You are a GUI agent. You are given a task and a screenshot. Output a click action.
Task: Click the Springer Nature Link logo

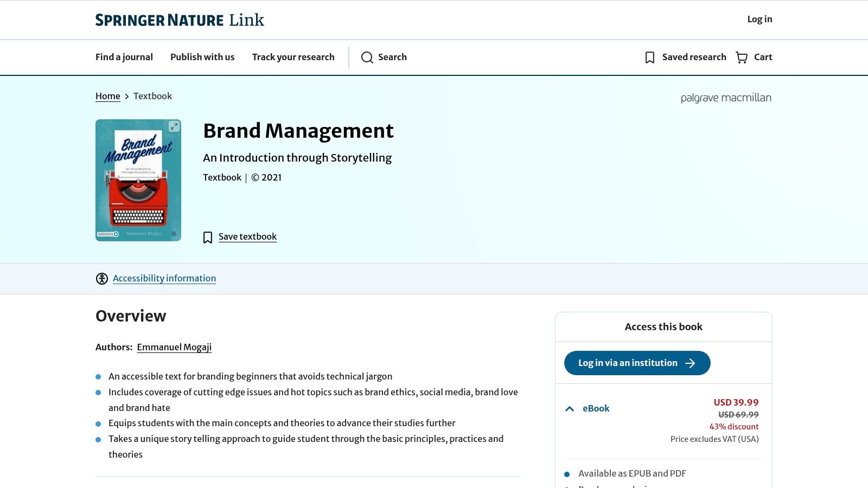[x=180, y=20]
